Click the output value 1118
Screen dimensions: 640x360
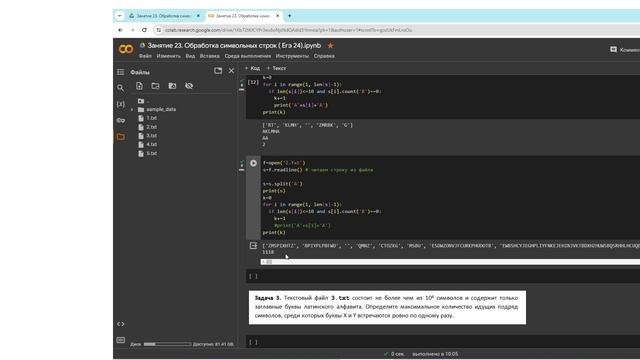tap(268, 252)
